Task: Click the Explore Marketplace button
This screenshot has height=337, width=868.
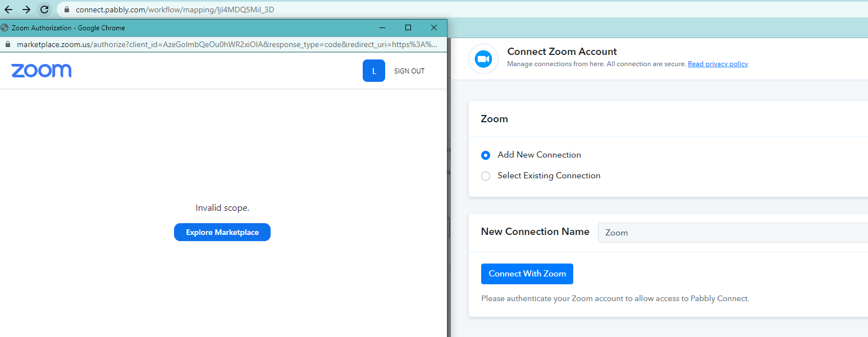Action: pos(222,232)
